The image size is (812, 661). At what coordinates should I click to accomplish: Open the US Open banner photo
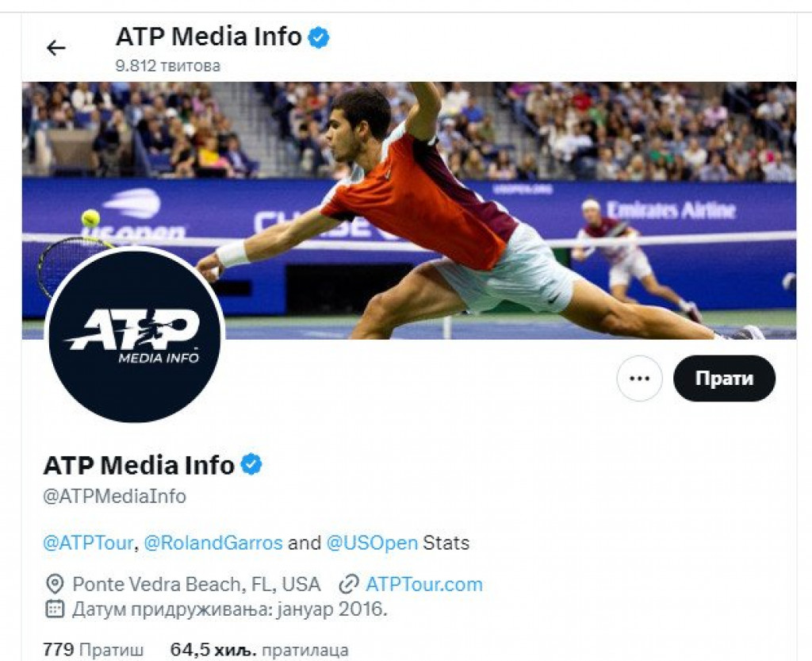pos(408,210)
